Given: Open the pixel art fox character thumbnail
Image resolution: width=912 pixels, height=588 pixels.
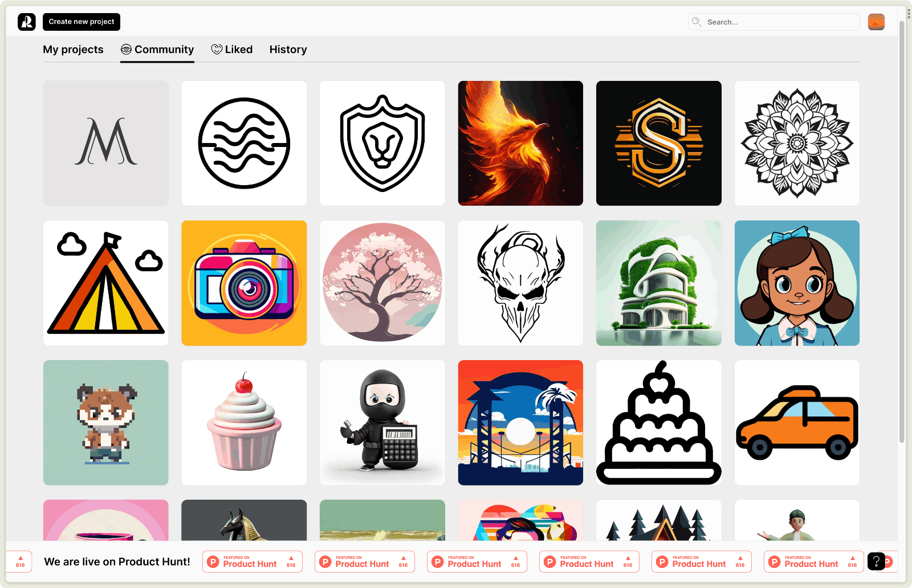Looking at the screenshot, I should pos(106,423).
